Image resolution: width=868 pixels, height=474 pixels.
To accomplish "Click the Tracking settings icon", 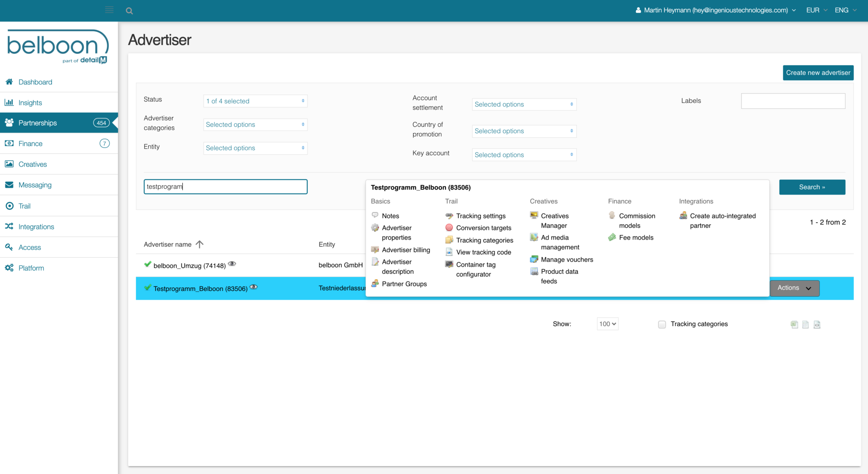I will [449, 216].
